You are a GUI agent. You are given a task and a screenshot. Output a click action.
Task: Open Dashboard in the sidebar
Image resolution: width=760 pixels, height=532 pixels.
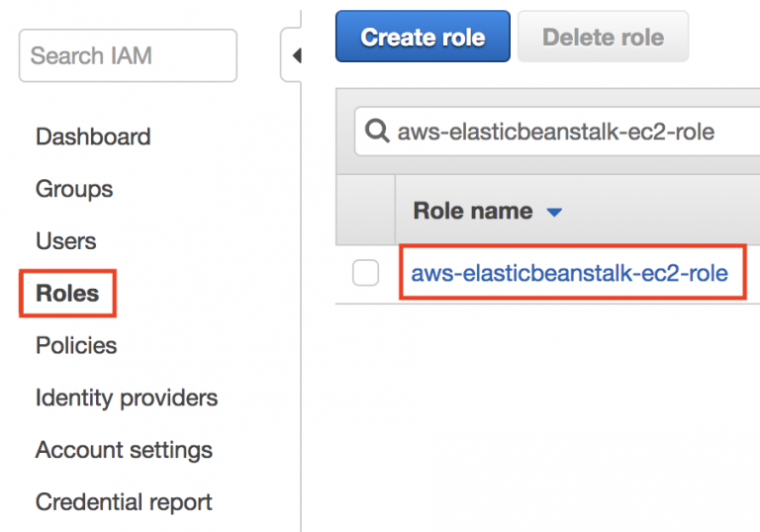pos(93,136)
